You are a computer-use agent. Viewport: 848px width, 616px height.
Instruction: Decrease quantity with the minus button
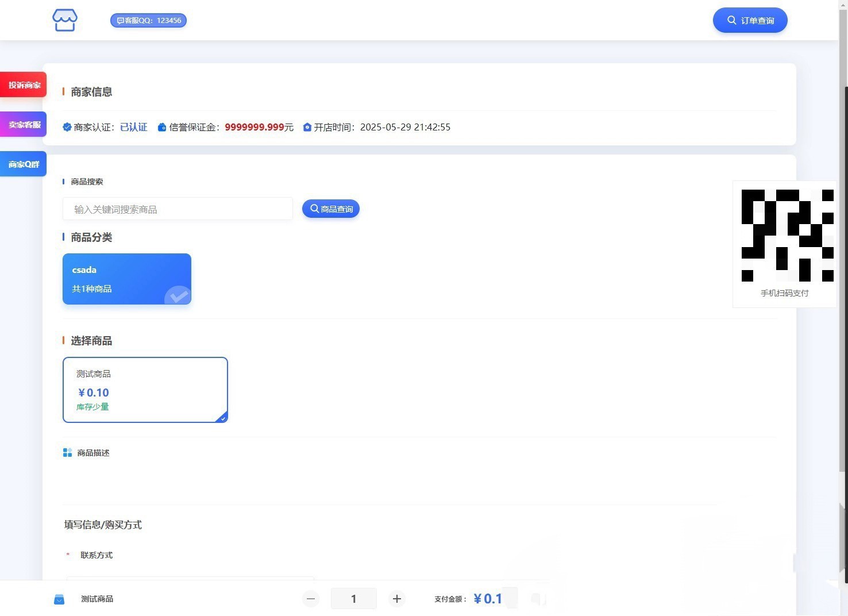click(311, 599)
